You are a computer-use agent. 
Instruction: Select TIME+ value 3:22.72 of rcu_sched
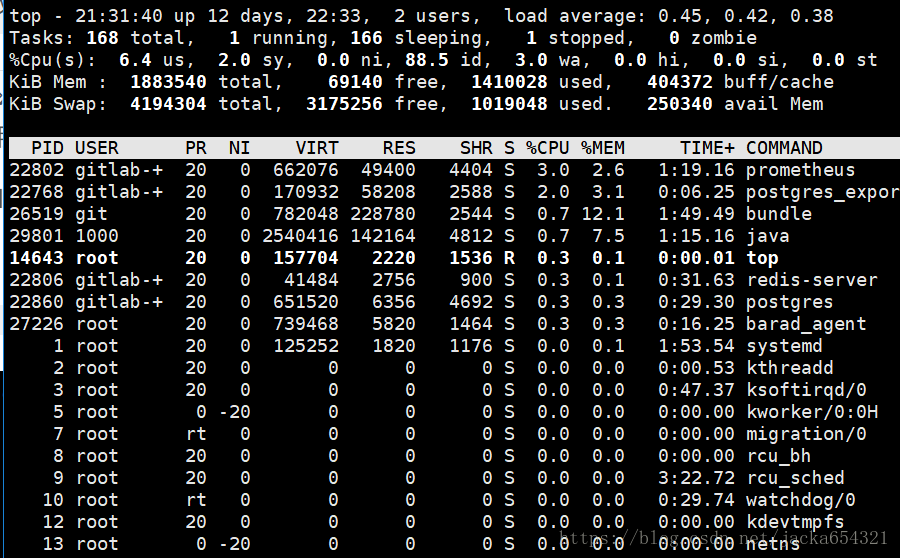click(x=696, y=478)
